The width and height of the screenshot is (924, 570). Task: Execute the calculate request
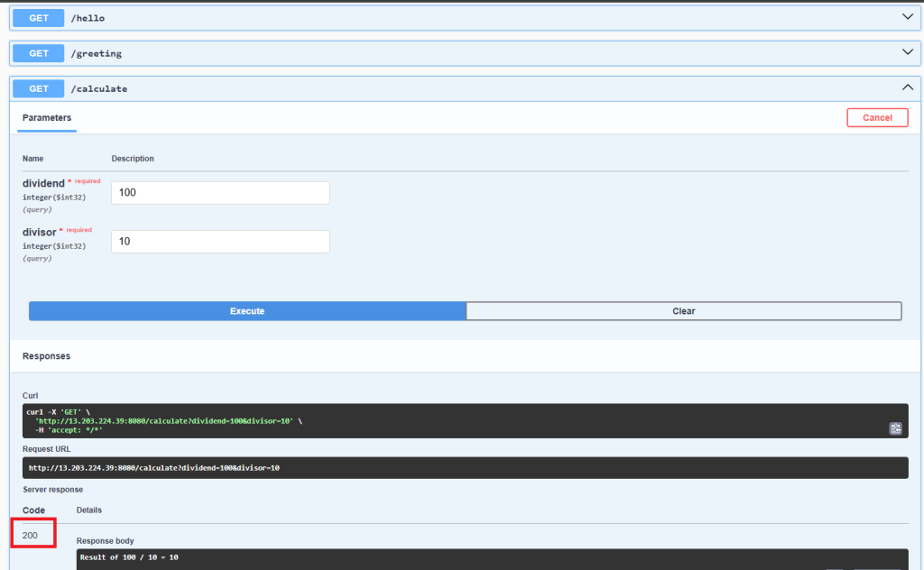tap(247, 311)
